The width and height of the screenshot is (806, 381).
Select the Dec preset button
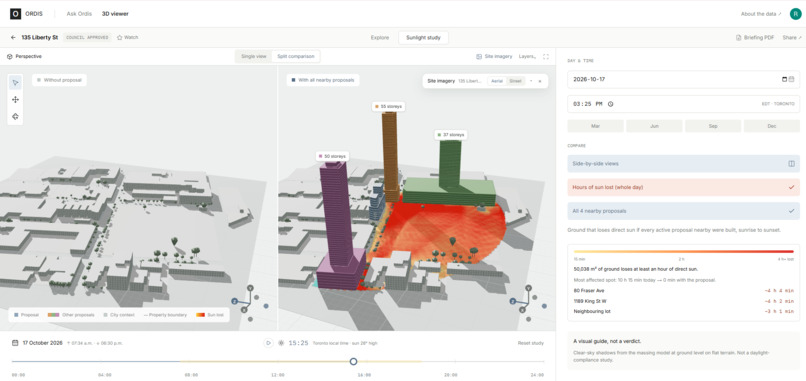click(x=772, y=126)
